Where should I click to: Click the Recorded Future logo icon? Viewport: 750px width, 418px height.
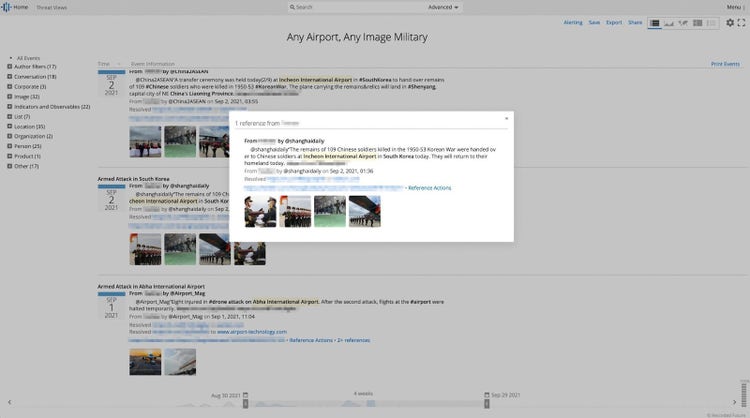click(x=6, y=7)
